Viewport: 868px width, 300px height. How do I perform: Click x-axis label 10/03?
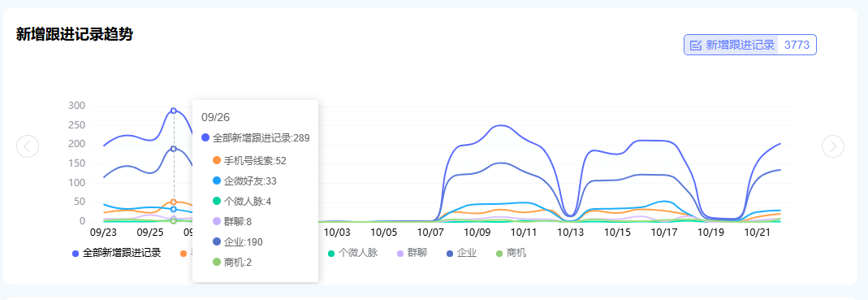pyautogui.click(x=337, y=233)
